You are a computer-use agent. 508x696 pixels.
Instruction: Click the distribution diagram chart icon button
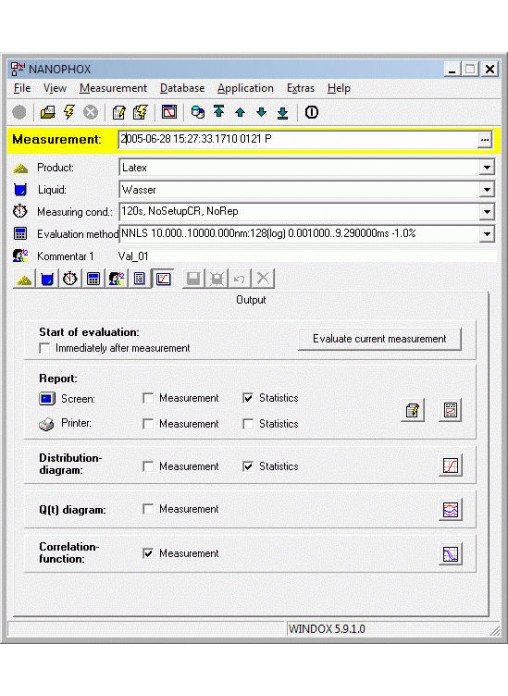pos(451,466)
